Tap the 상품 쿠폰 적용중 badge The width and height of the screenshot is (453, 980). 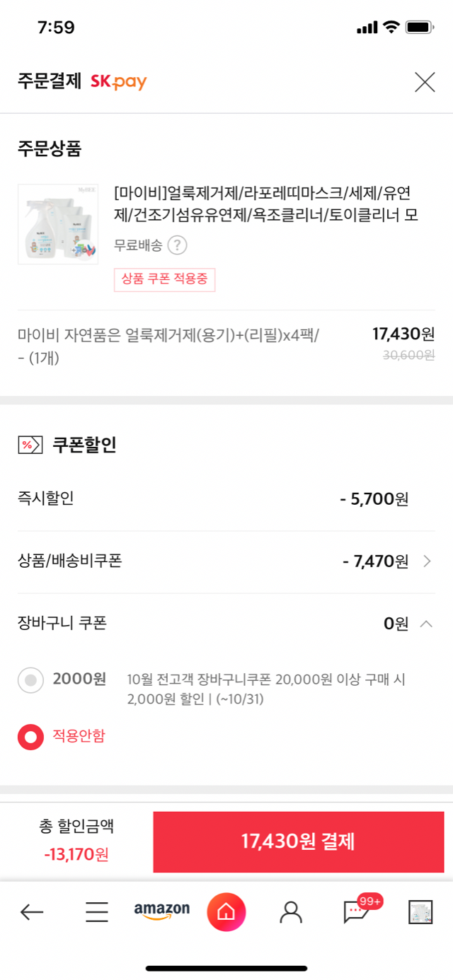coord(164,279)
